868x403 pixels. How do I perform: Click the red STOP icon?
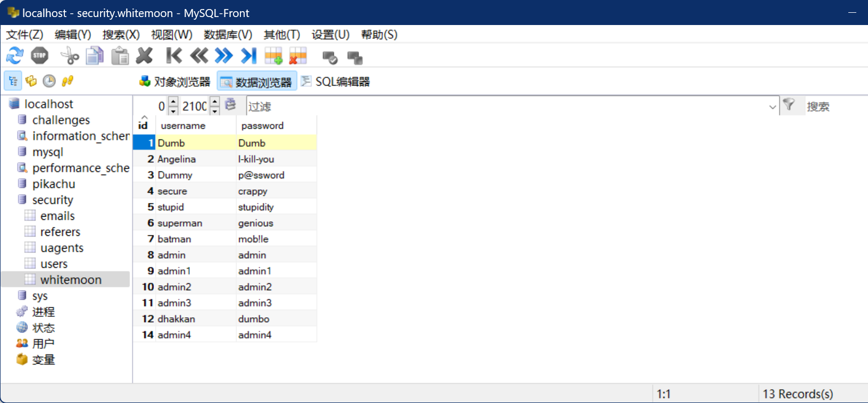pos(39,55)
